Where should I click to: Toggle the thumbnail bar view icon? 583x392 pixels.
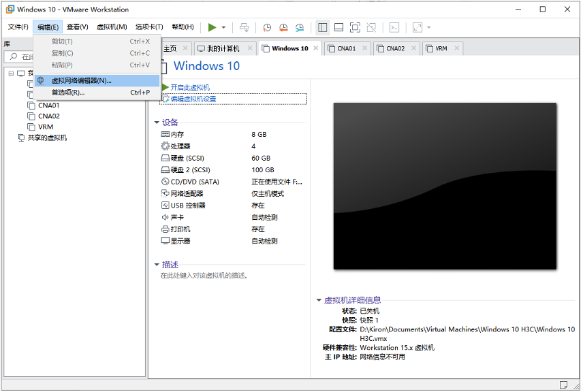click(338, 27)
